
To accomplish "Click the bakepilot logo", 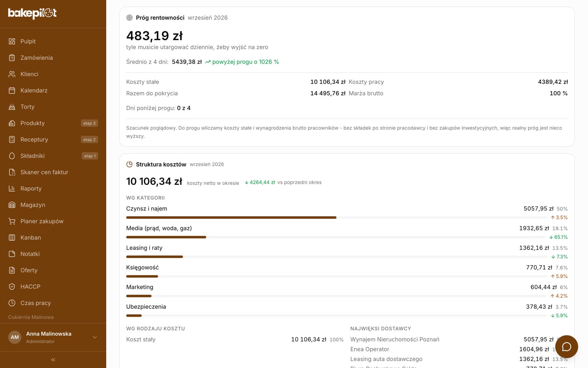I will [x=32, y=13].
